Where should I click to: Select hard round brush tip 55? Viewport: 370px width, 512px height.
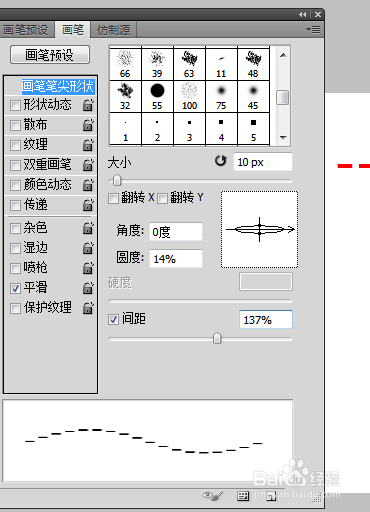(x=157, y=96)
